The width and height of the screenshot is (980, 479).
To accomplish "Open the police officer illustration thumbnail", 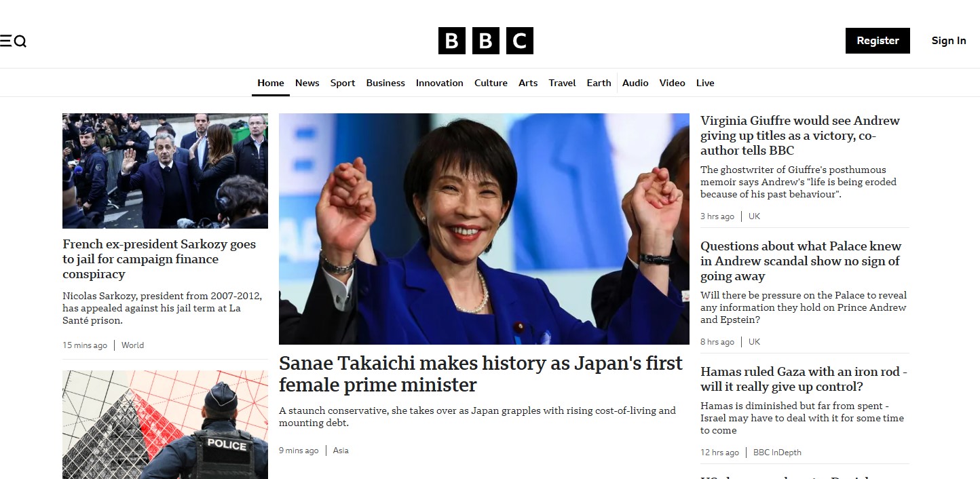I will tap(165, 424).
